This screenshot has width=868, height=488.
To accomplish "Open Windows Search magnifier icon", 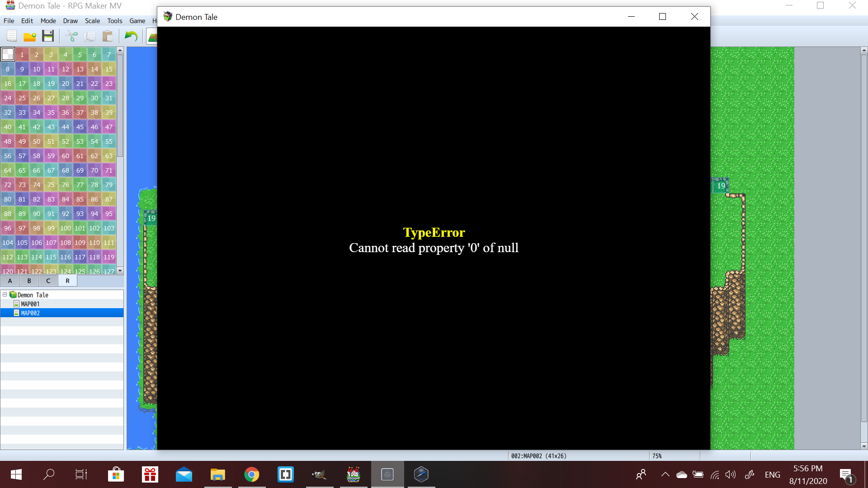I will (49, 474).
